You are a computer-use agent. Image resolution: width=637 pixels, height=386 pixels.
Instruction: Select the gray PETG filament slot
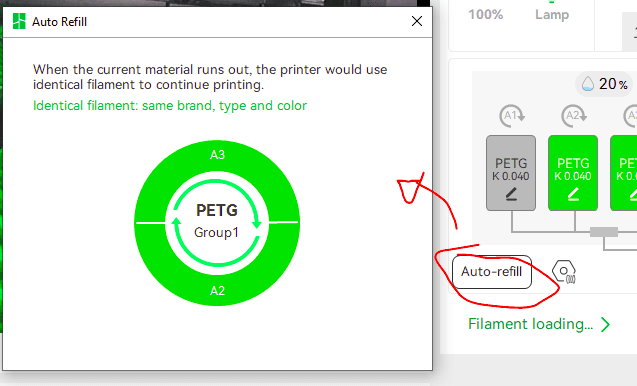[x=511, y=173]
